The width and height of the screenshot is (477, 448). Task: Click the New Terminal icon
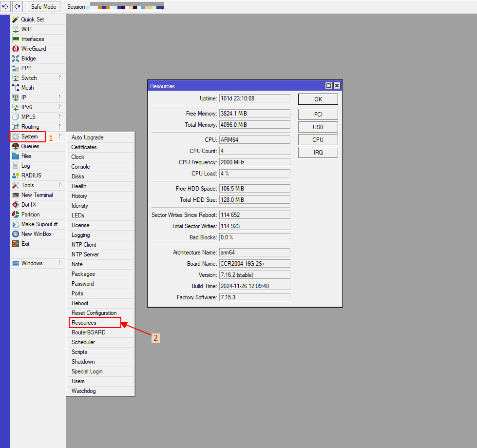16,195
